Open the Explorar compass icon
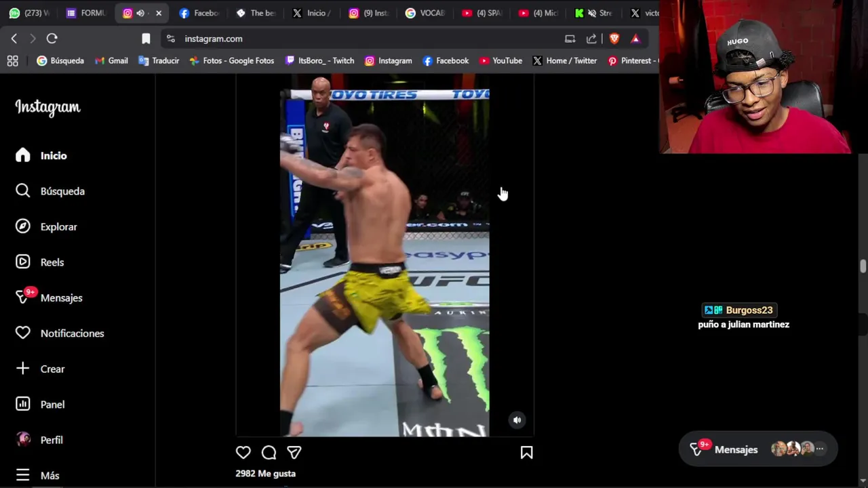The width and height of the screenshot is (868, 488). click(23, 226)
